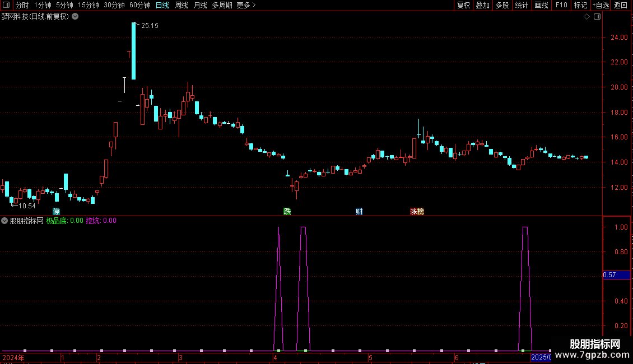Add stock via +自选 button
Screen dimensions: 633x364
pyautogui.click(x=601, y=5)
